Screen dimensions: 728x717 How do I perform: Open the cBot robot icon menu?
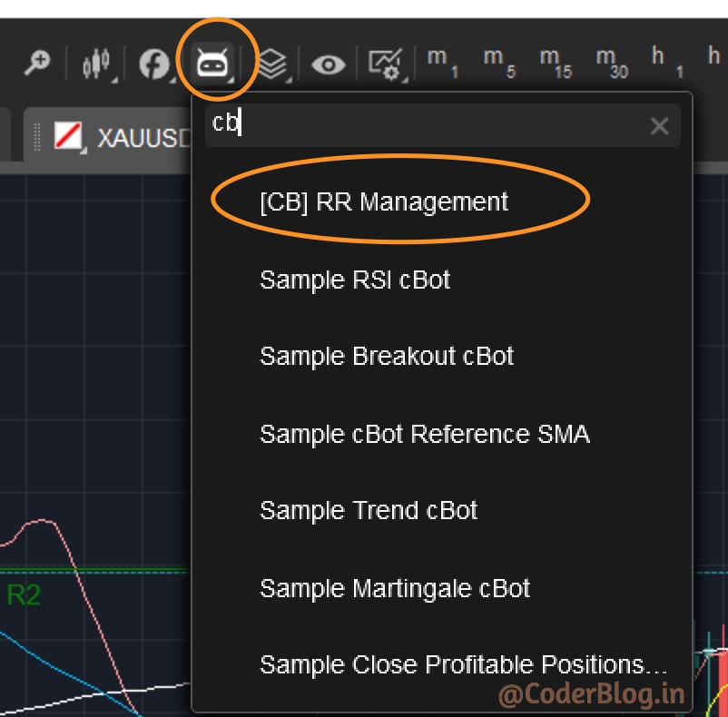(212, 63)
